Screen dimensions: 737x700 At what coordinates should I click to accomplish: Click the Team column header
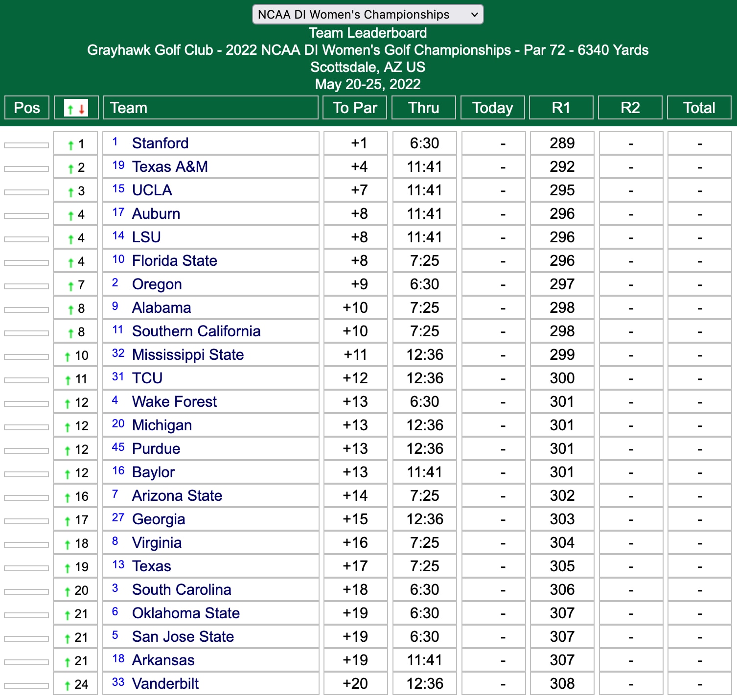(x=129, y=108)
